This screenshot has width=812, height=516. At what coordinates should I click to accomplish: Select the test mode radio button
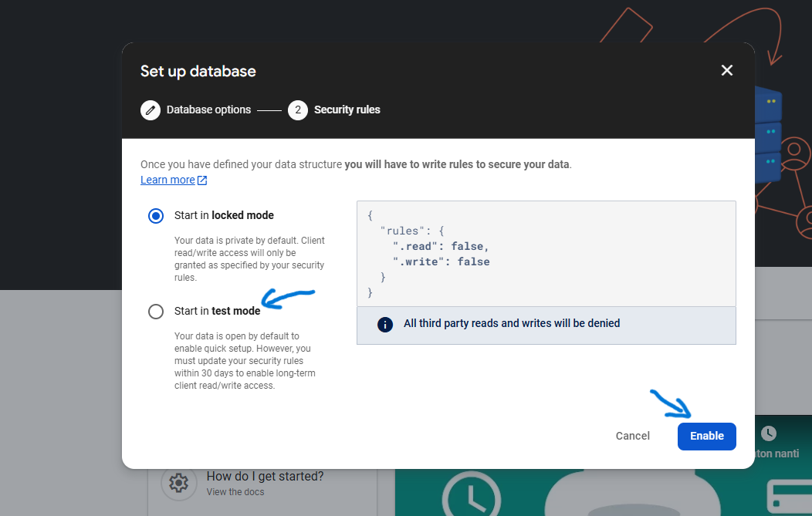pyautogui.click(x=156, y=312)
